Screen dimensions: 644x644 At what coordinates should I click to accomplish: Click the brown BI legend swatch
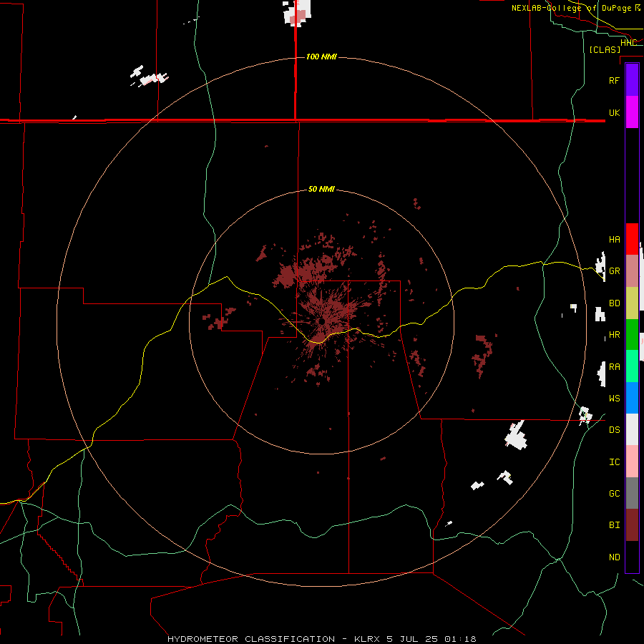pyautogui.click(x=632, y=525)
